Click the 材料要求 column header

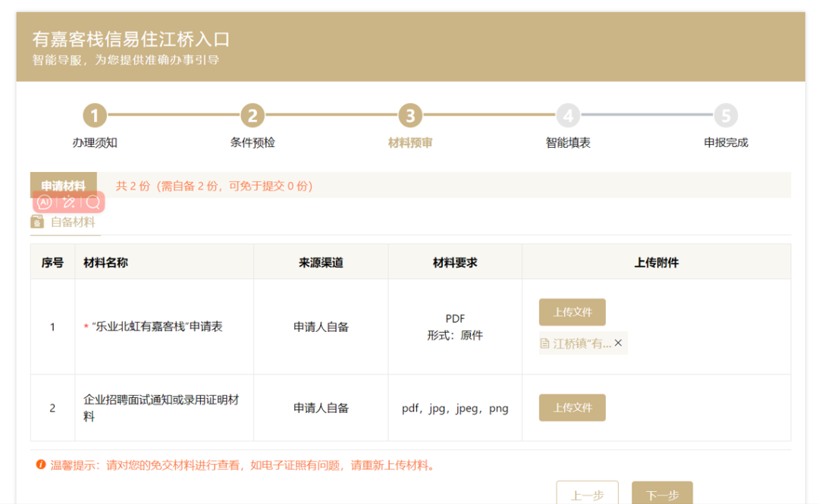(455, 262)
